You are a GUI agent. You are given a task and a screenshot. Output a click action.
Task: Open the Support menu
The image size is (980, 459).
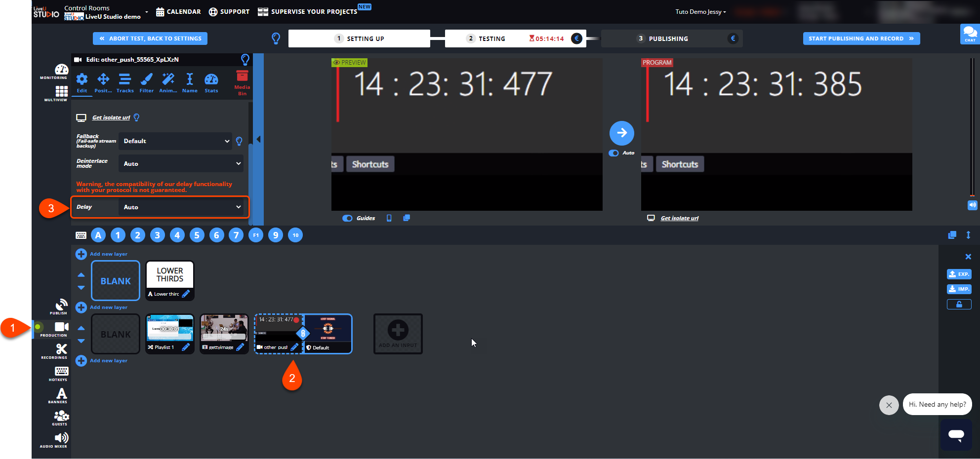click(x=229, y=12)
